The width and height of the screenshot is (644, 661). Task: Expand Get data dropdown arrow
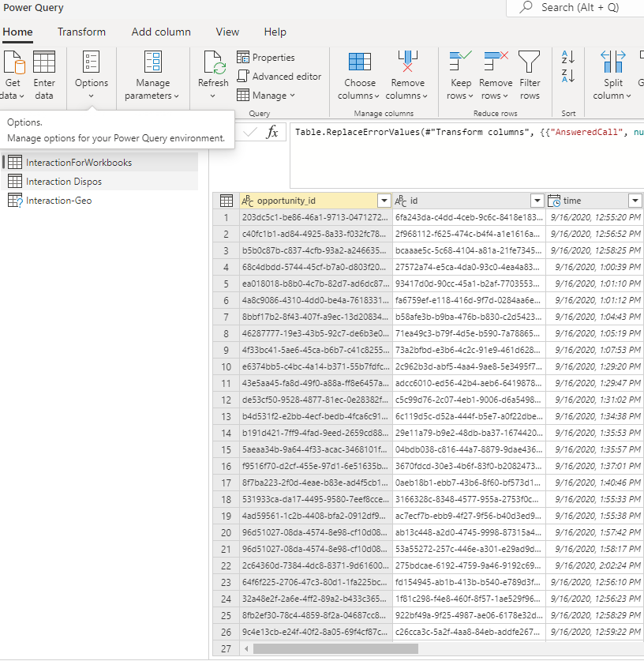point(22,96)
